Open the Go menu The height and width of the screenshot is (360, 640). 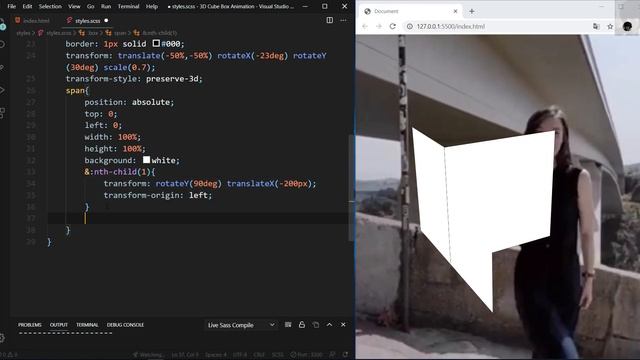(91, 7)
